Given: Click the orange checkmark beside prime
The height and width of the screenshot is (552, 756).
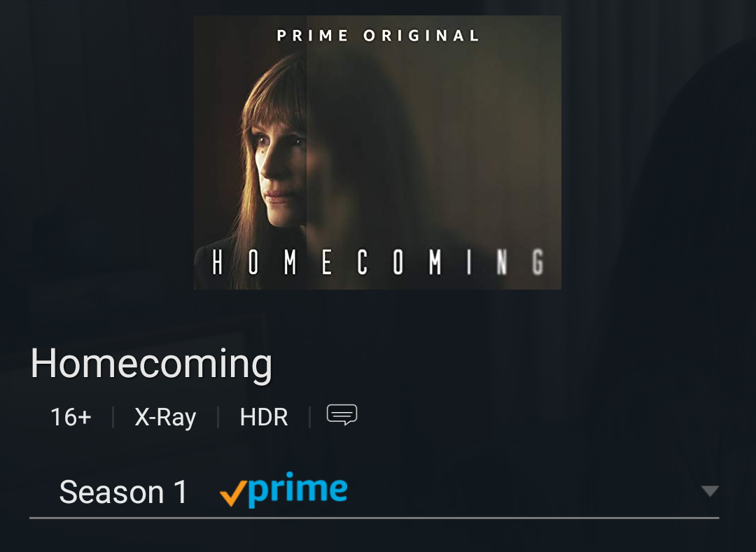Looking at the screenshot, I should (x=233, y=493).
